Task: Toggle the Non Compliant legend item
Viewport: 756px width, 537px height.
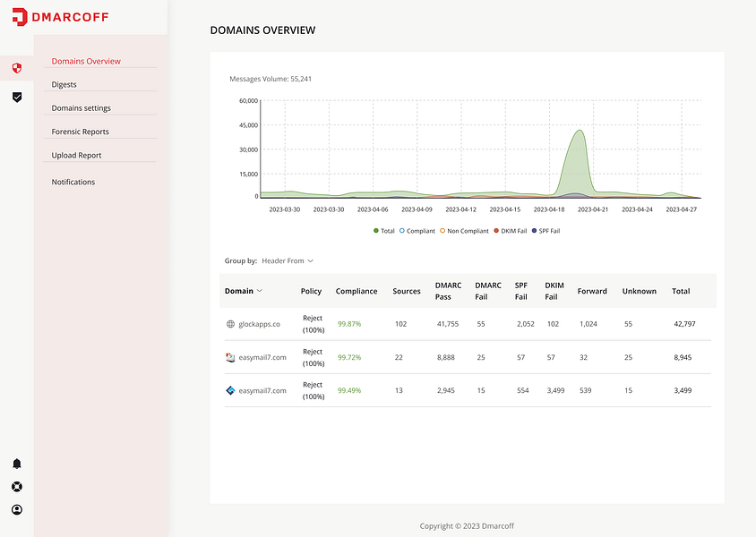Action: click(x=464, y=231)
